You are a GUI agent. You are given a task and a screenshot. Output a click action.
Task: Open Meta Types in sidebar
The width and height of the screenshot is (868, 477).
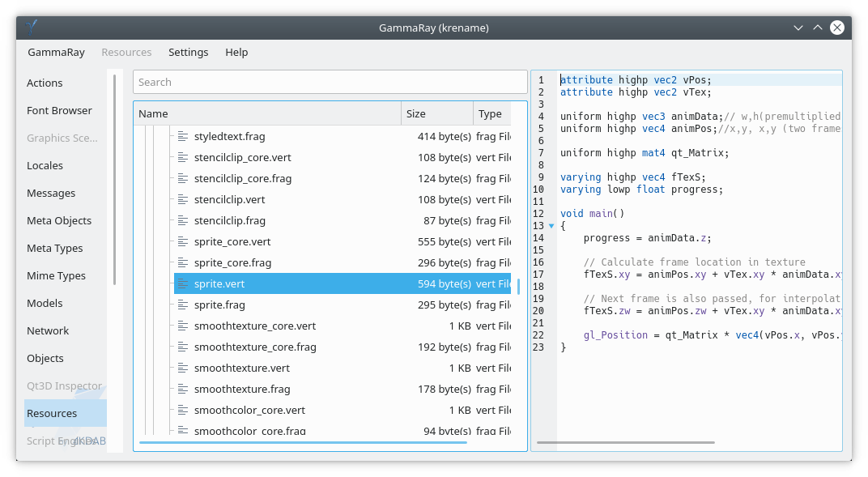point(66,248)
